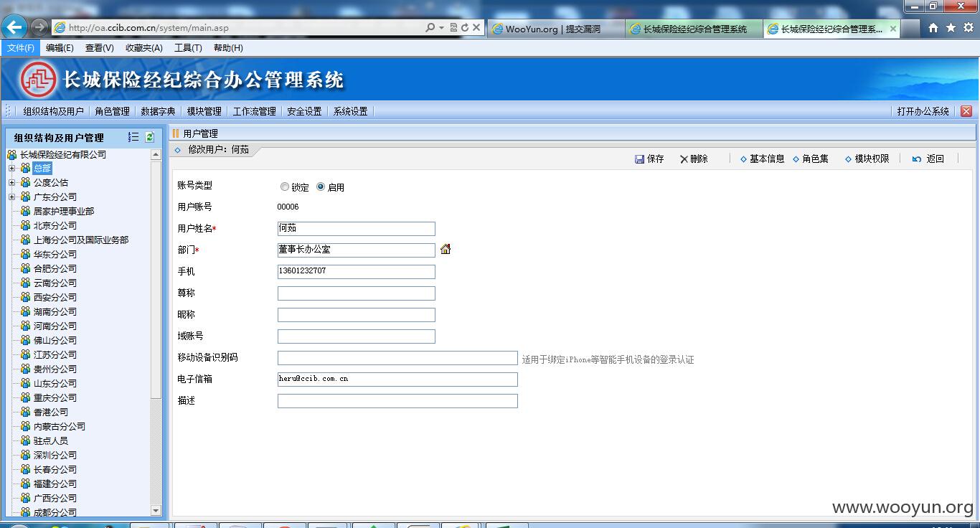
Task: Open 模块管理 navigation item
Action: click(x=204, y=111)
